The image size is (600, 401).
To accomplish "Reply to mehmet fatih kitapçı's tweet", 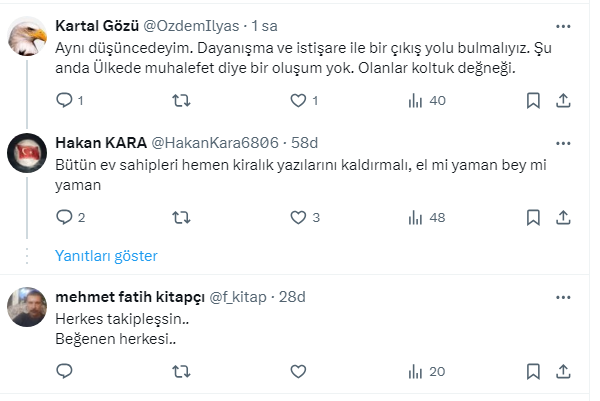I will [64, 371].
